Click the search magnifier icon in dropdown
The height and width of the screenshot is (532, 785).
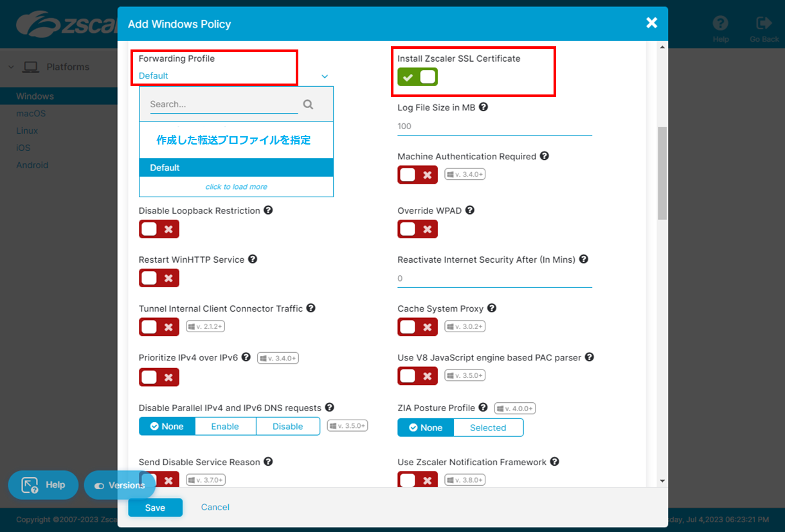308,104
